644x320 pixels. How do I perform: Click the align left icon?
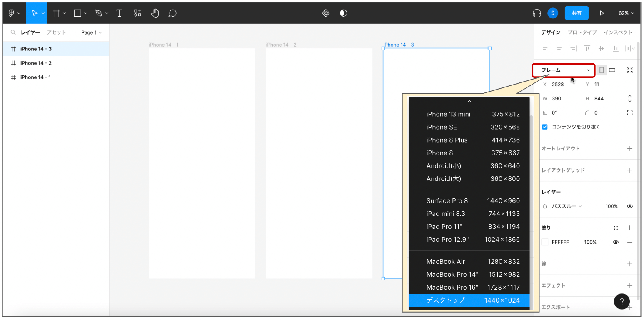coord(545,48)
